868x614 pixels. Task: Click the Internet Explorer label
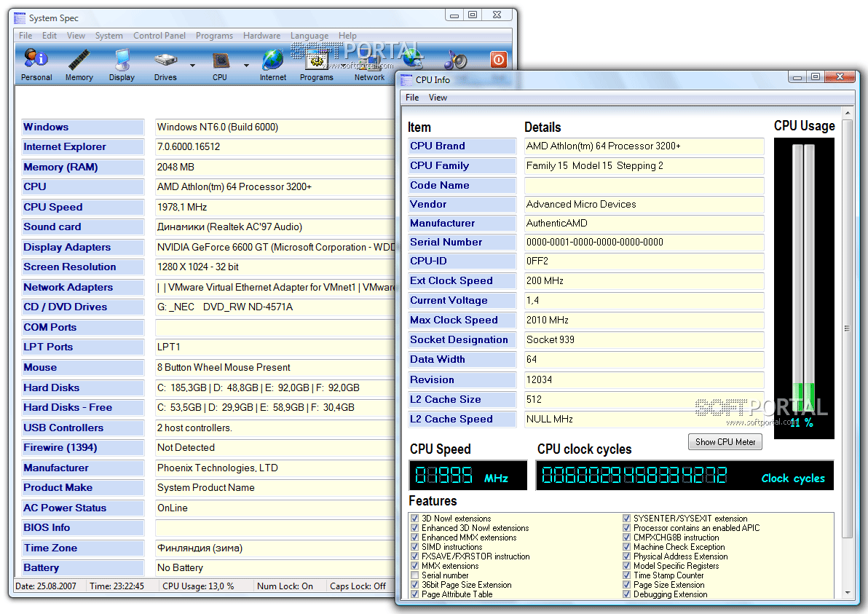(83, 146)
